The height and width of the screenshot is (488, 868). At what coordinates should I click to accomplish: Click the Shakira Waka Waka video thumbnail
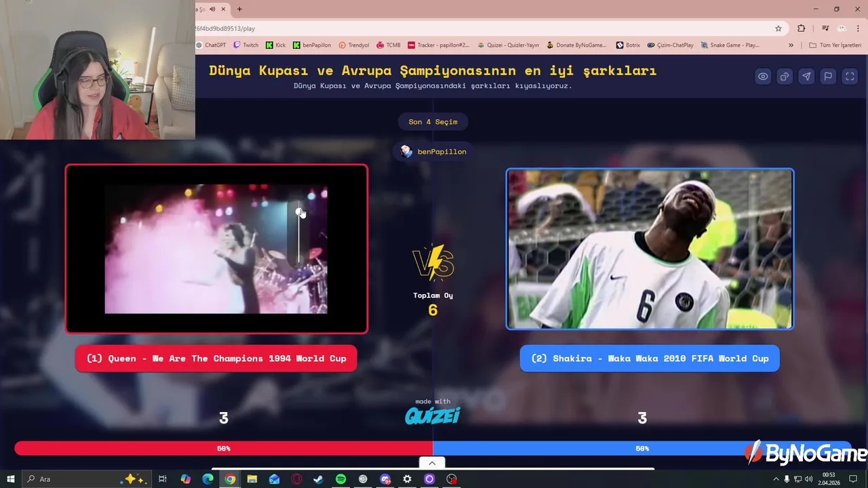tap(650, 249)
